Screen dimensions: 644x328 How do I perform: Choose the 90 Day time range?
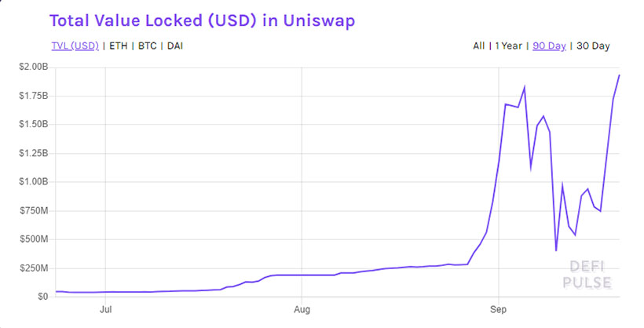[549, 46]
